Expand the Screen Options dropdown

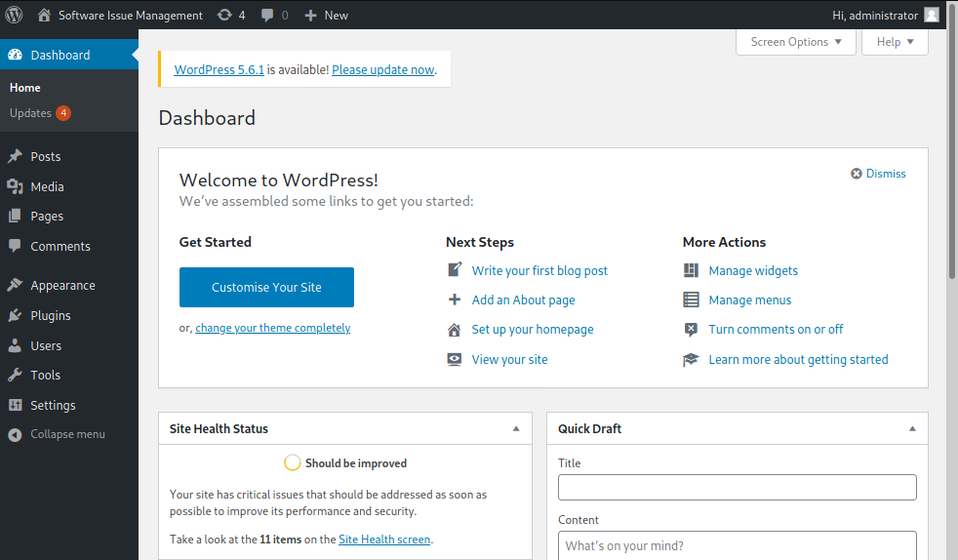point(795,42)
